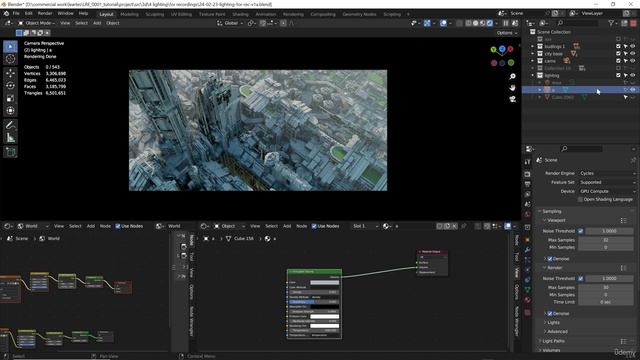This screenshot has height=360, width=640.
Task: Open the Device dropdown
Action: coord(607,191)
